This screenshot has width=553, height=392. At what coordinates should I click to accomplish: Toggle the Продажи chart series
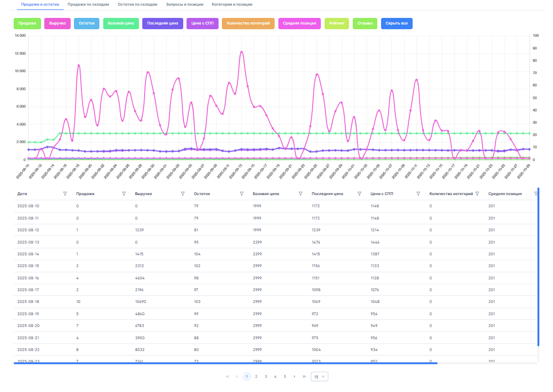pos(27,23)
